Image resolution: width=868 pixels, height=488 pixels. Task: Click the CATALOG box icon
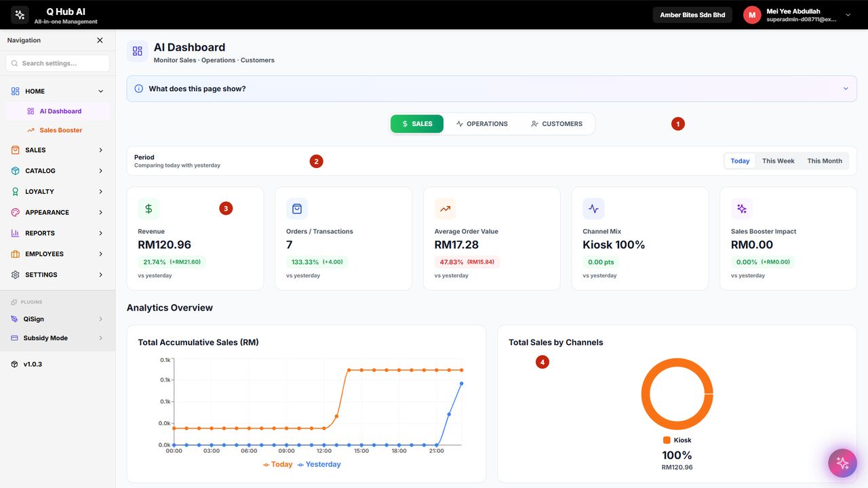coord(15,171)
